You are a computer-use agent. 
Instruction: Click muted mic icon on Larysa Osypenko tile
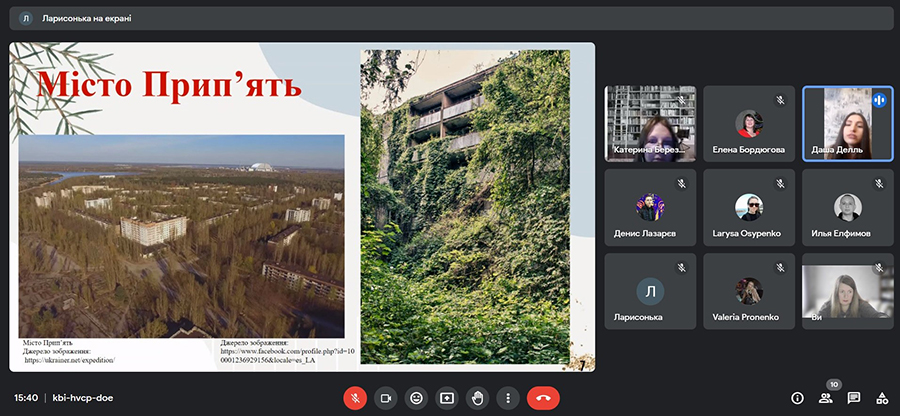780,184
